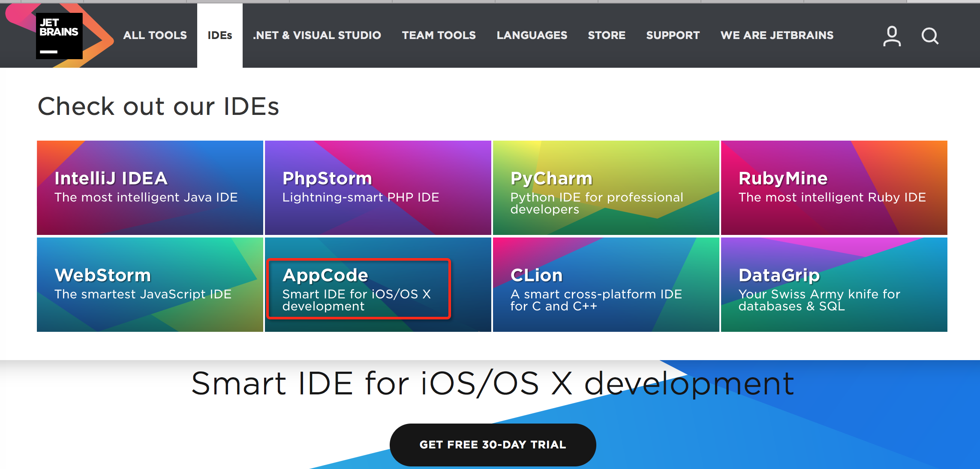The image size is (980, 469).
Task: Open the TEAM TOOLS menu
Action: pyautogui.click(x=439, y=35)
